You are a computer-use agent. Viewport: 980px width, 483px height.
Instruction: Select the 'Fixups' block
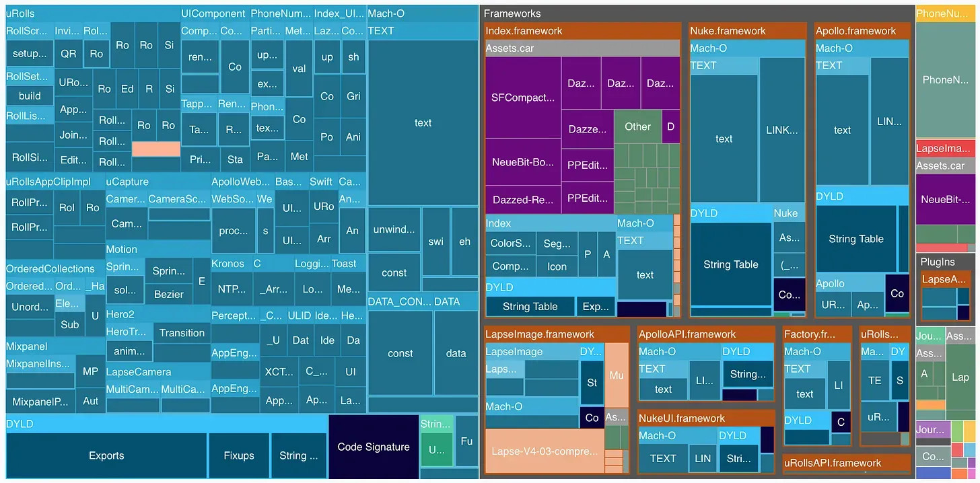[x=239, y=455]
